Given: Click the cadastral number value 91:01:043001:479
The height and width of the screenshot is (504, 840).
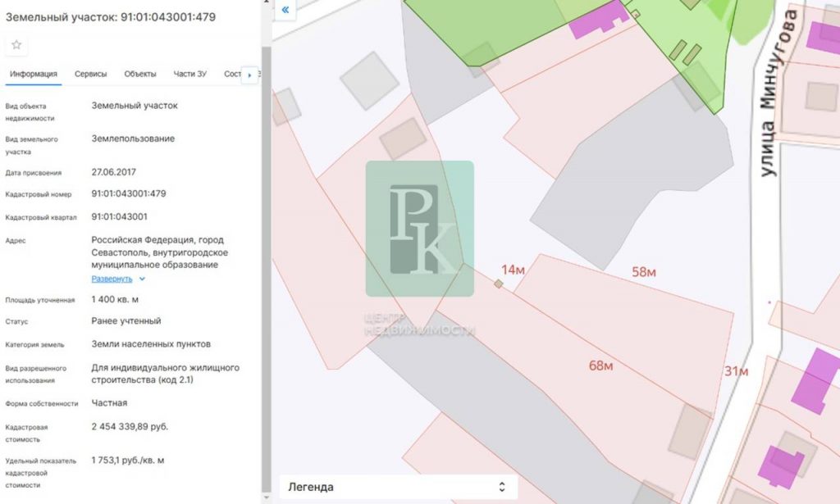Looking at the screenshot, I should click(x=129, y=194).
